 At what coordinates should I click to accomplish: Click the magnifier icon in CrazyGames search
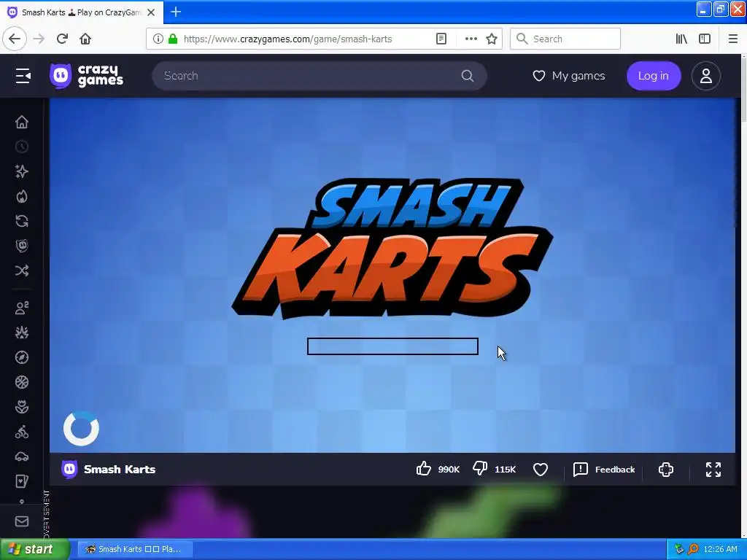pyautogui.click(x=468, y=76)
